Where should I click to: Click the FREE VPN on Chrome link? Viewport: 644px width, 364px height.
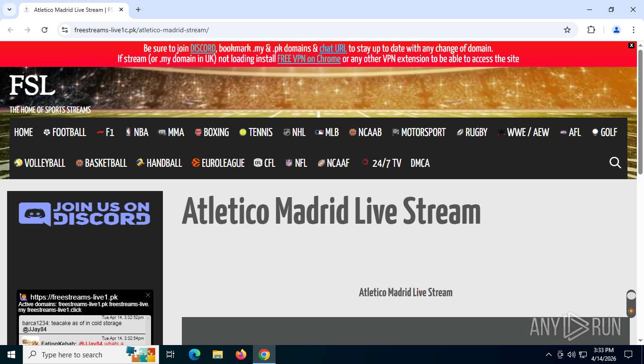(x=309, y=59)
